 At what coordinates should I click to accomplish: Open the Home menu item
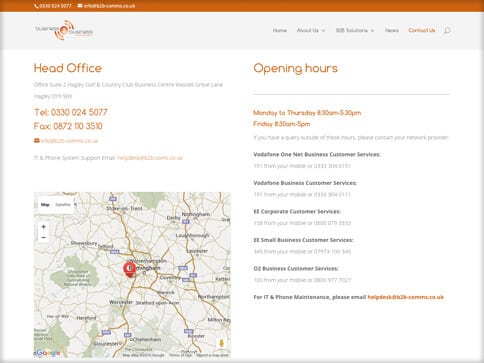(280, 30)
